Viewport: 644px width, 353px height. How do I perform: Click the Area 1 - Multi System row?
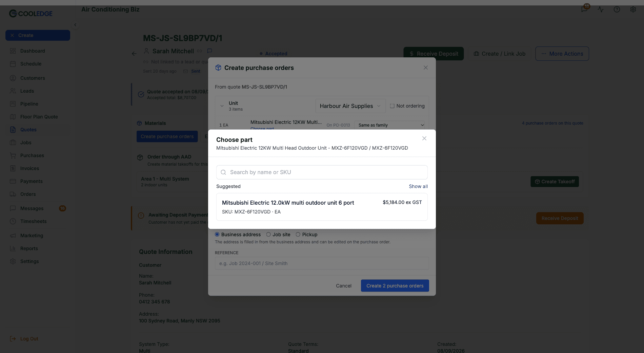173,182
